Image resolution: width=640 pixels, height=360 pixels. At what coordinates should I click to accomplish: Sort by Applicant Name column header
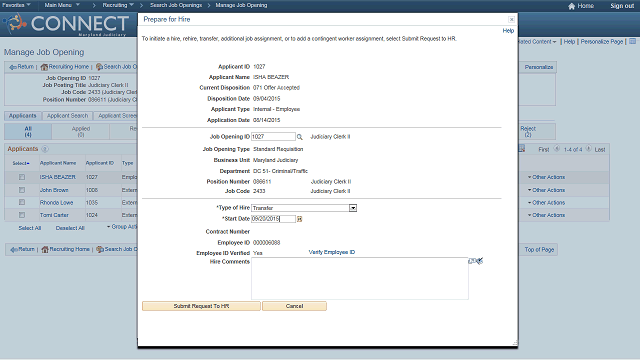(x=58, y=163)
